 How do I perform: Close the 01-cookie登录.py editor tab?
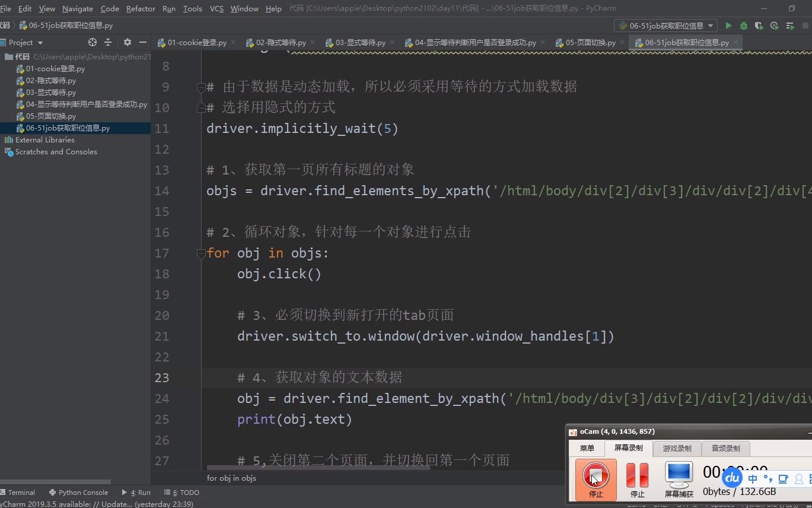point(233,42)
